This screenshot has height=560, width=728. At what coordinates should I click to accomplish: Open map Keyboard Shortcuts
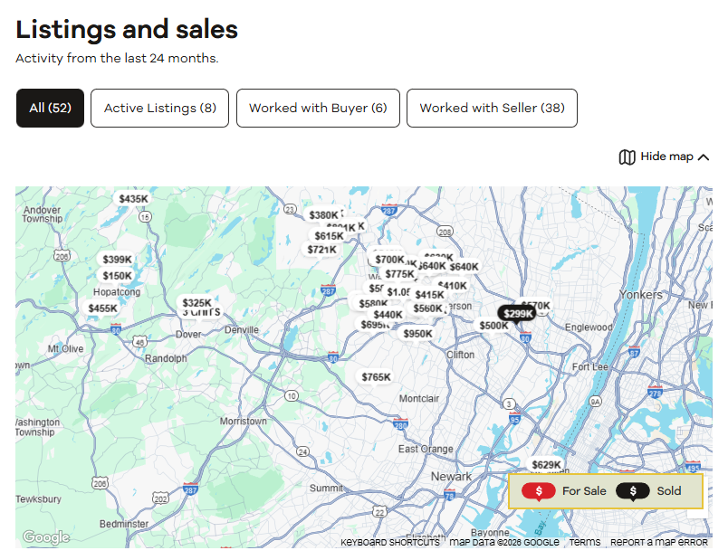389,543
